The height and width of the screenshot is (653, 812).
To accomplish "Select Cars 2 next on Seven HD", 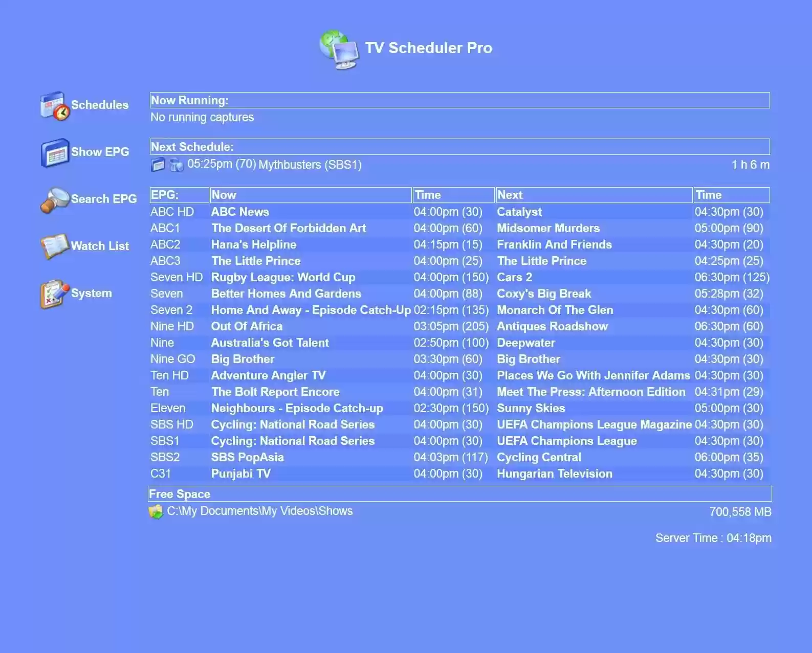I will coord(515,277).
